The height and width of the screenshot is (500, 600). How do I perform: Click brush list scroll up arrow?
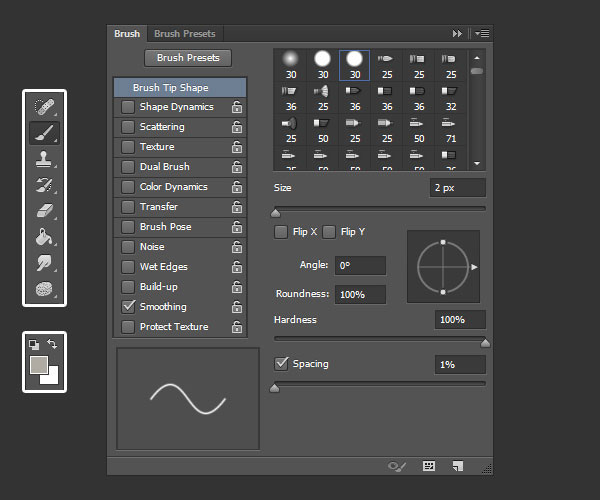click(477, 58)
